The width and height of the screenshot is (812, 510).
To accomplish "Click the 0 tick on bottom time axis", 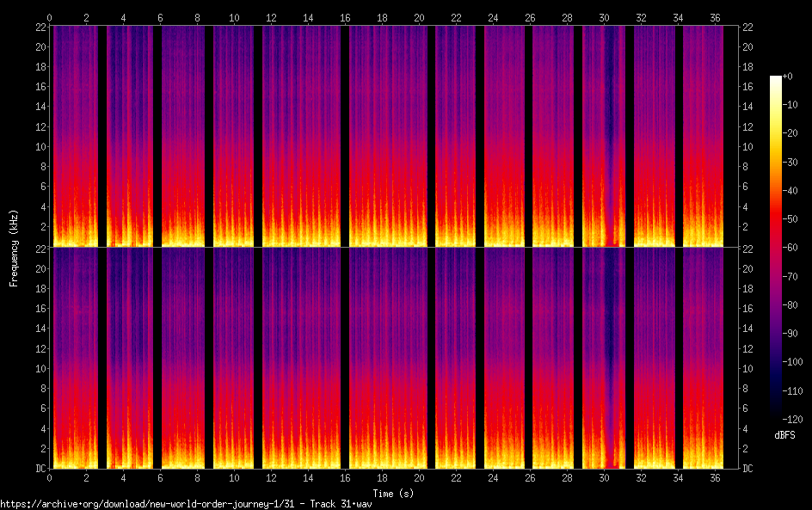I will [x=50, y=477].
